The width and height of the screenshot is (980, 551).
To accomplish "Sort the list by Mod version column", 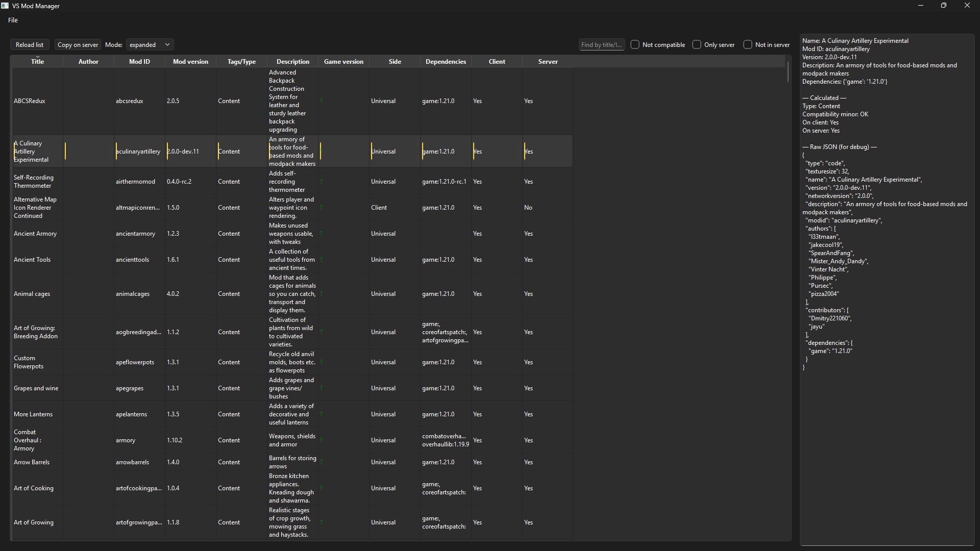I will tap(190, 62).
